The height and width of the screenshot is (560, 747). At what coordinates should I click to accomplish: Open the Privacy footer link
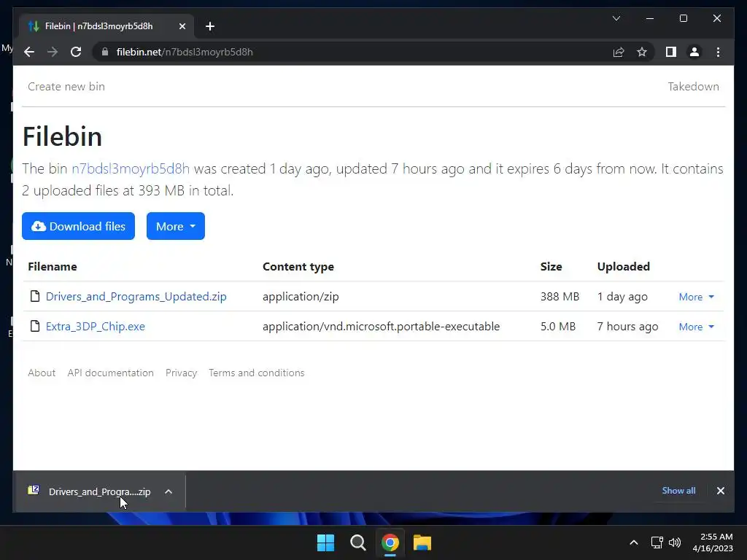point(181,373)
